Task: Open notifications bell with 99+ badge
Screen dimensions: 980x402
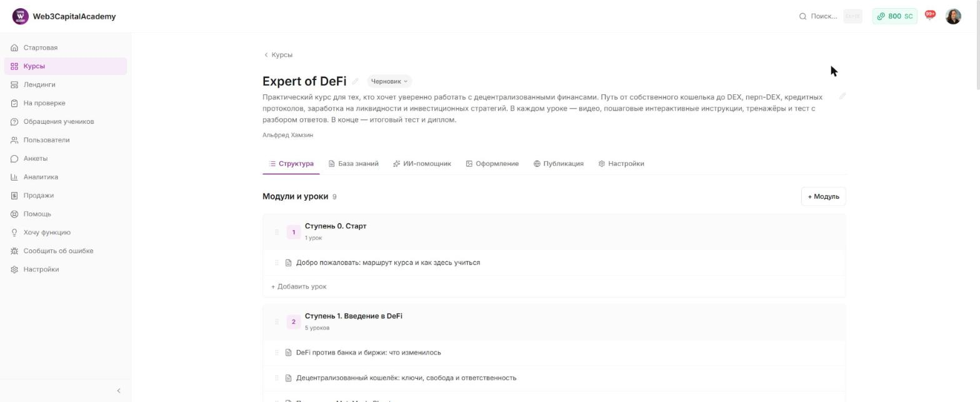Action: click(930, 16)
